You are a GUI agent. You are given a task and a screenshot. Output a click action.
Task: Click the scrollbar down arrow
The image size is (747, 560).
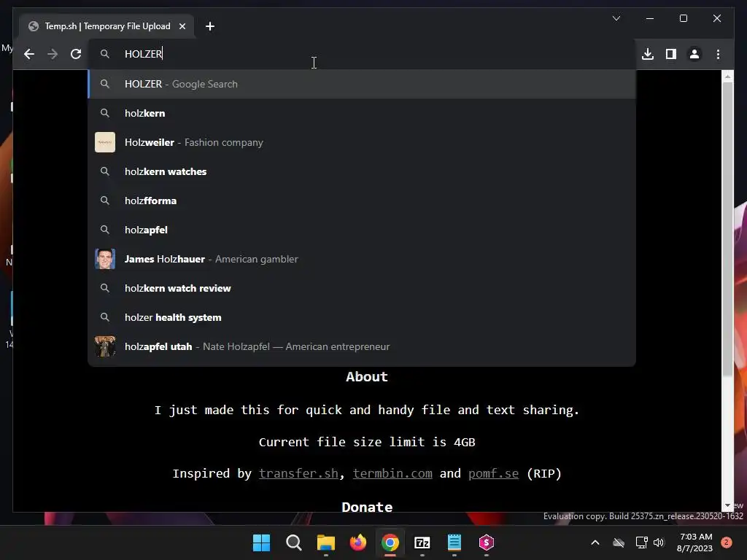(x=727, y=505)
